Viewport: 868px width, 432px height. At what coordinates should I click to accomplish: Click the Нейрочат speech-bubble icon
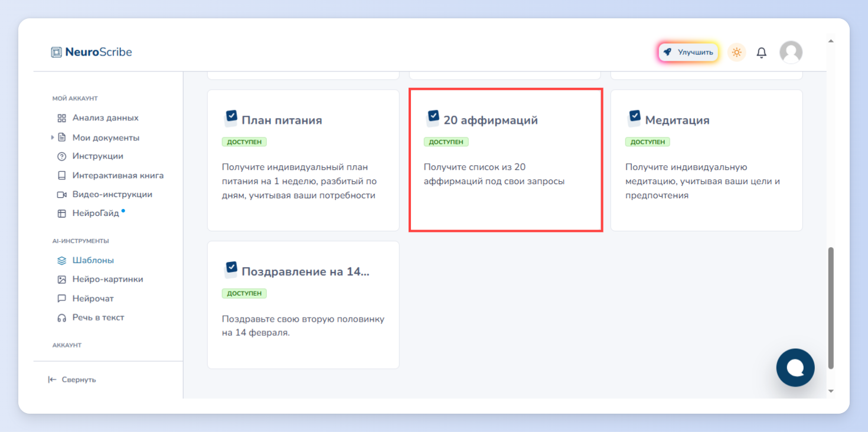[61, 299]
